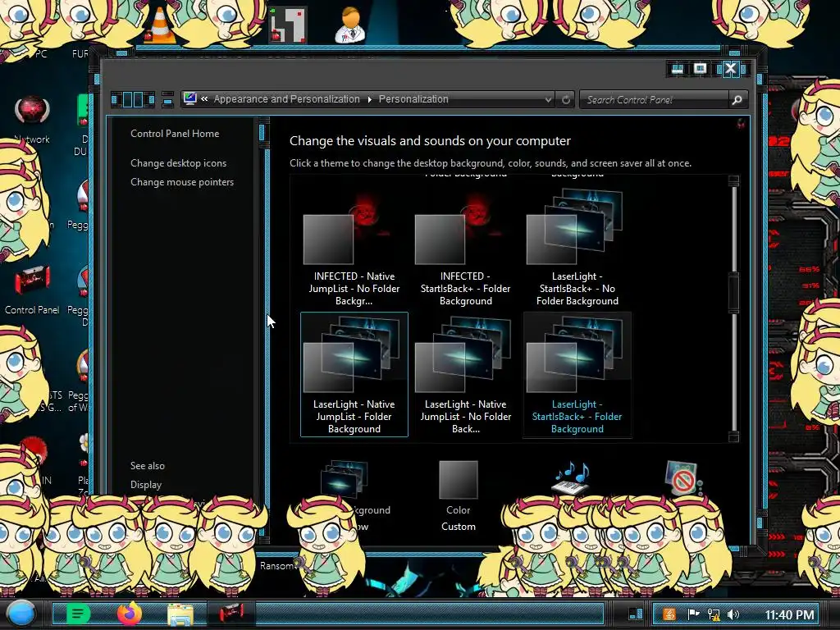The image size is (840, 630).
Task: Click the theme list scroll up arrow
Action: click(x=734, y=180)
